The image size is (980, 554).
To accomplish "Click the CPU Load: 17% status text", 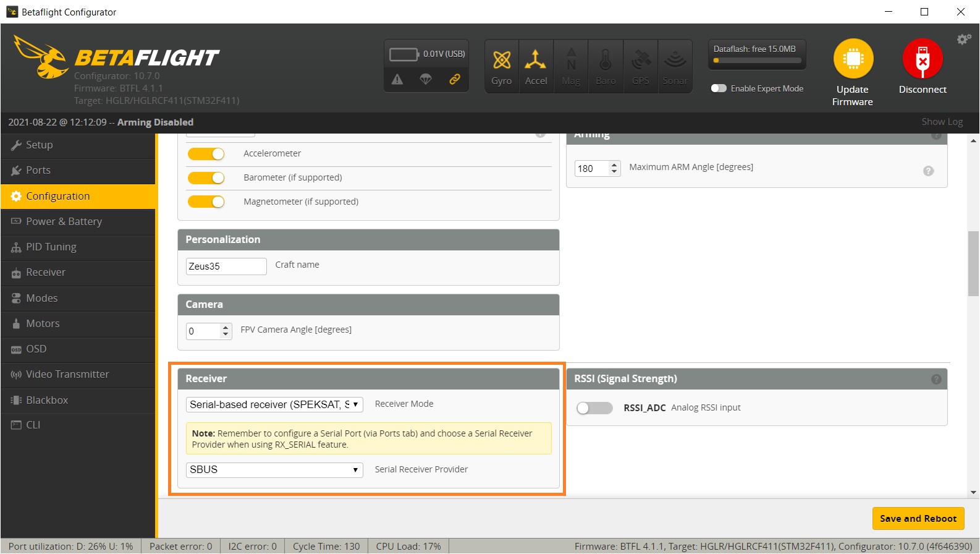I will tap(408, 547).
